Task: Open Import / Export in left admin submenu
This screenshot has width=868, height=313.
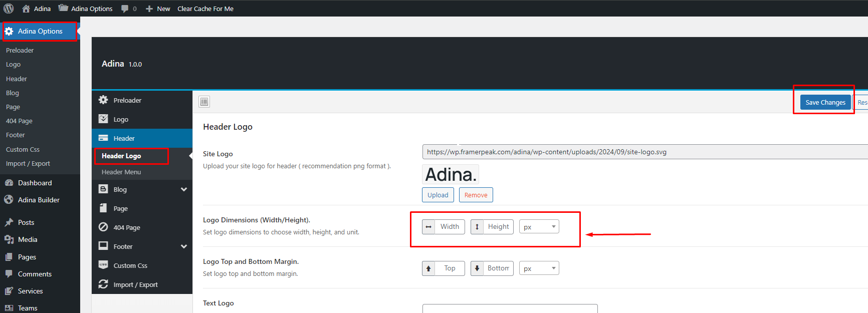Action: 28,163
